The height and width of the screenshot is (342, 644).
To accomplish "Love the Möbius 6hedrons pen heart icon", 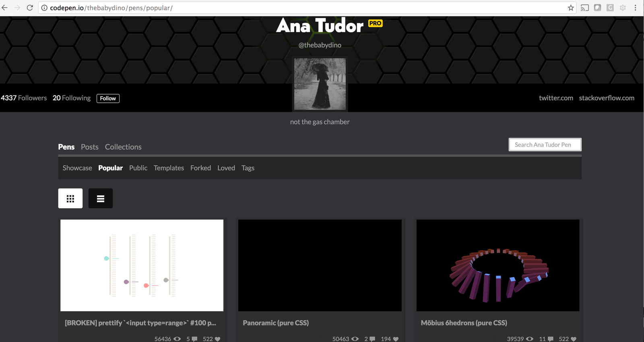I will tap(574, 339).
